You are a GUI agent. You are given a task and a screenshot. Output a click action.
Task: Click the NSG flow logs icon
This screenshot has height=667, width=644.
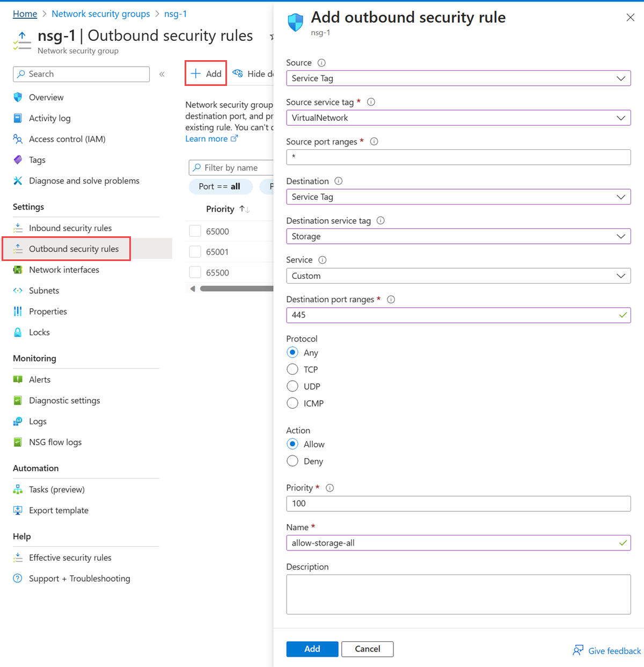pyautogui.click(x=18, y=442)
